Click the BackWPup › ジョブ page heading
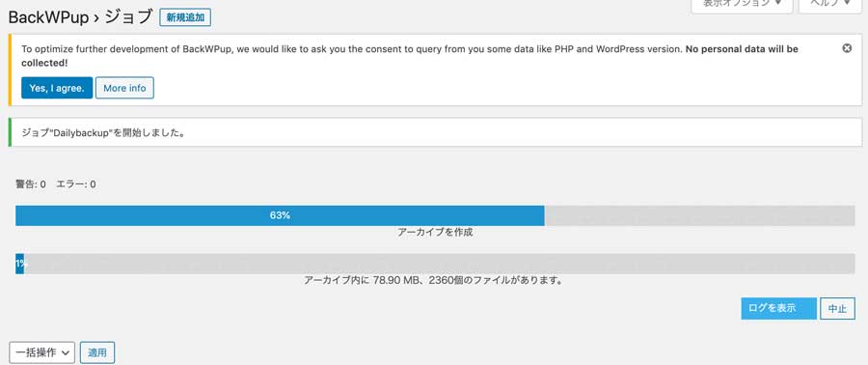The image size is (868, 365). tap(80, 17)
